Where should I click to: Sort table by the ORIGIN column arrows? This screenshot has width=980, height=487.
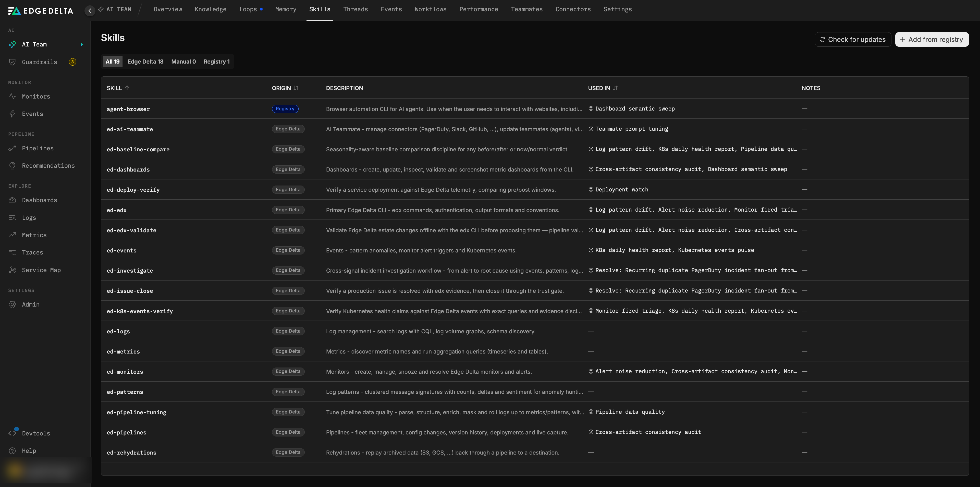click(296, 88)
